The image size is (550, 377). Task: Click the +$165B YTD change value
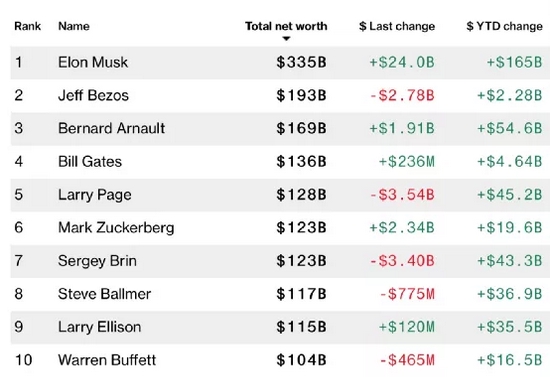(x=515, y=62)
